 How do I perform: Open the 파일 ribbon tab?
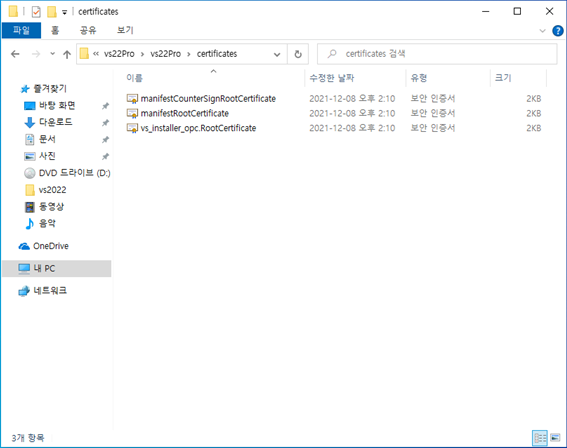pyautogui.click(x=21, y=30)
